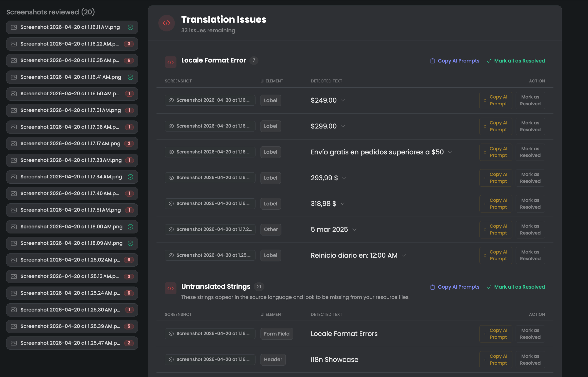The width and height of the screenshot is (588, 377).
Task: Mark the 5 mar 2025 issue as resolved
Action: pyautogui.click(x=530, y=230)
